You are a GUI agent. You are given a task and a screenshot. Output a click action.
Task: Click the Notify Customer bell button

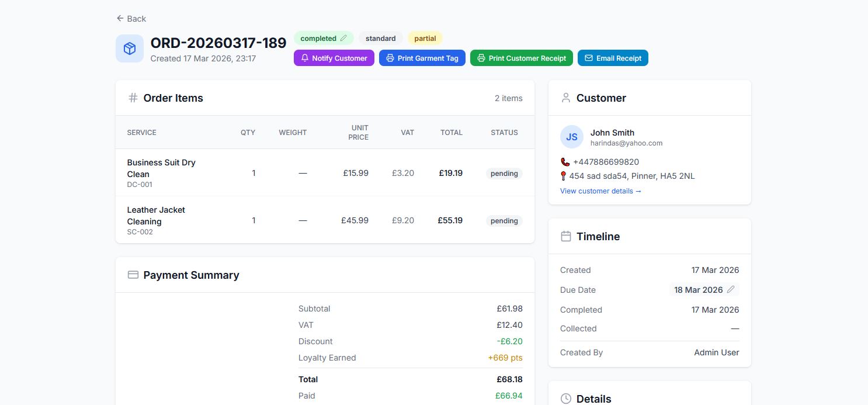[334, 58]
